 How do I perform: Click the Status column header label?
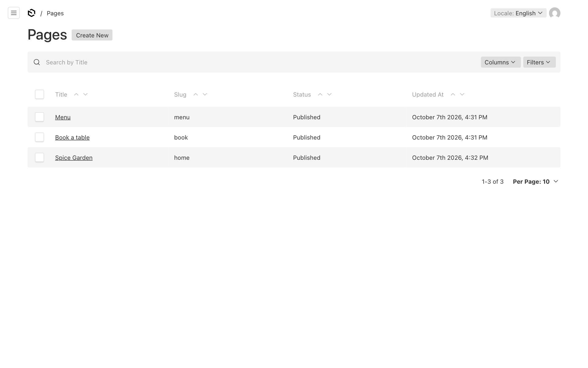coord(302,94)
